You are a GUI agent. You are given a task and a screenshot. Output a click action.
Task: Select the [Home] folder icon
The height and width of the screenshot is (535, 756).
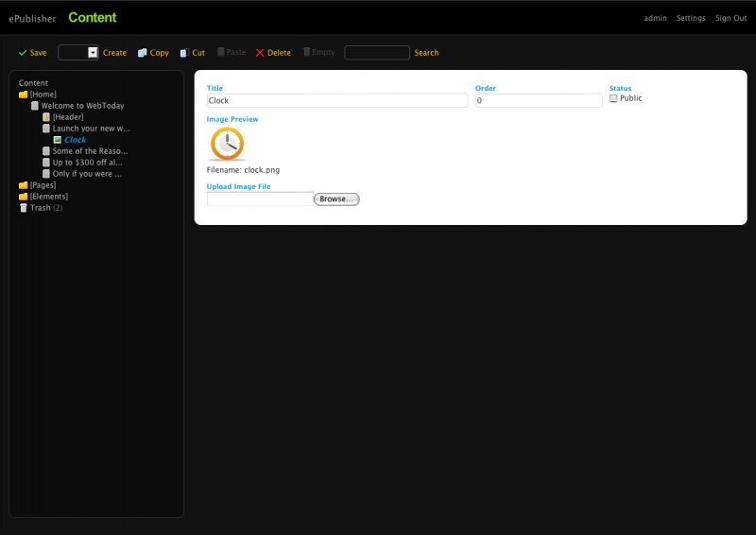pyautogui.click(x=24, y=95)
